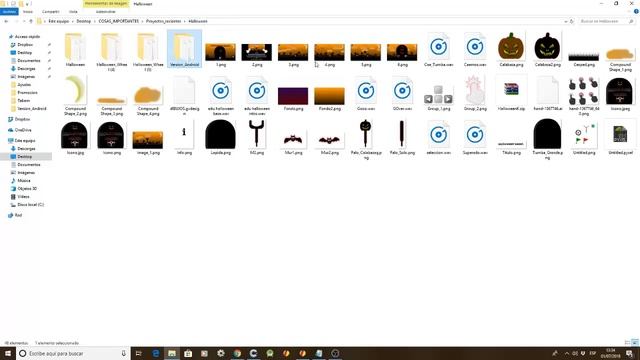The image size is (640, 360).
Task: Open the Administrar ribbon tab
Action: coord(105,12)
